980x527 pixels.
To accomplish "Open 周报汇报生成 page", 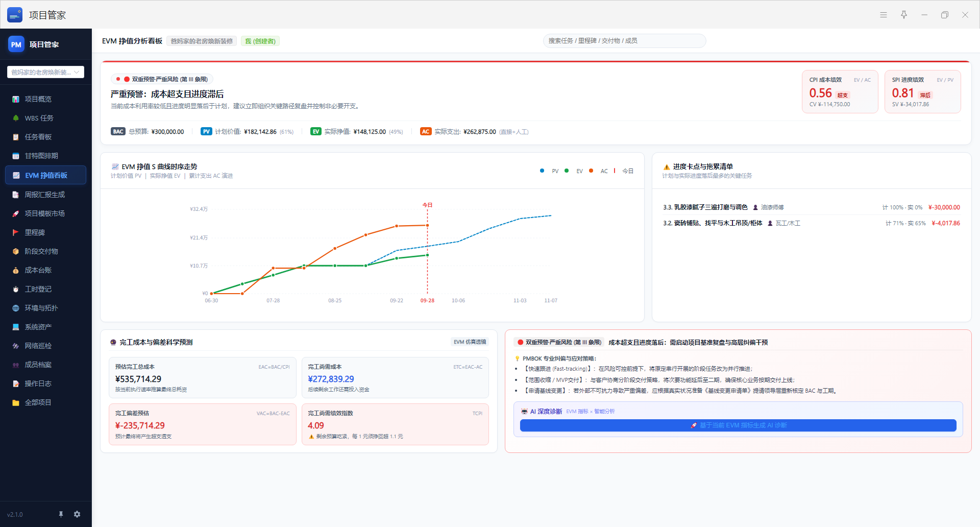I will pos(45,195).
